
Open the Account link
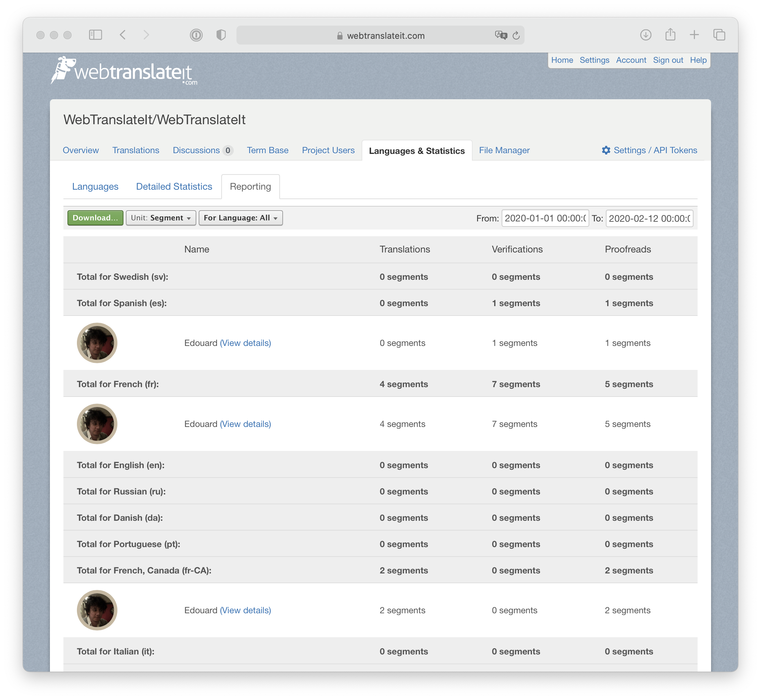tap(631, 60)
